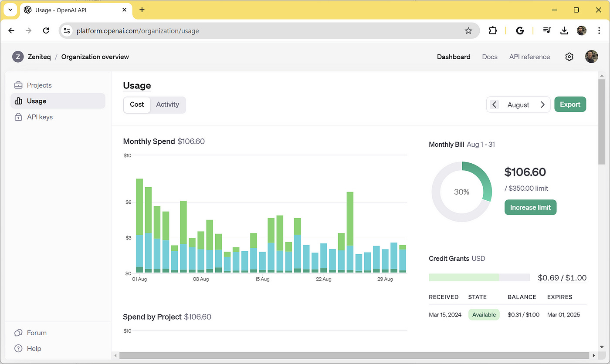Click the August month label
Image resolution: width=610 pixels, height=364 pixels.
pos(518,104)
